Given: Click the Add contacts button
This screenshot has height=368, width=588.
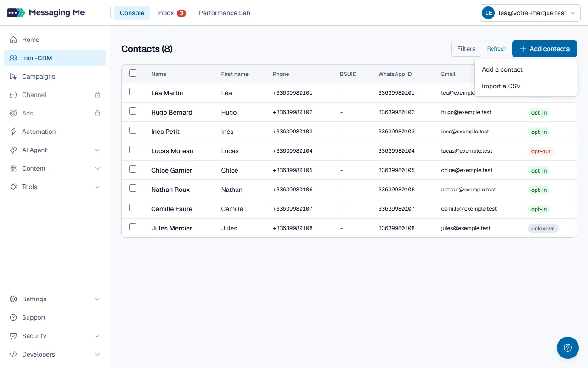Looking at the screenshot, I should point(544,49).
